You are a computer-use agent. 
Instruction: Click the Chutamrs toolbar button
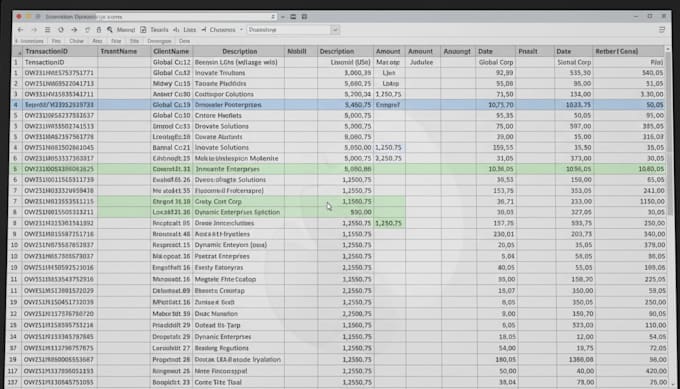coord(222,30)
